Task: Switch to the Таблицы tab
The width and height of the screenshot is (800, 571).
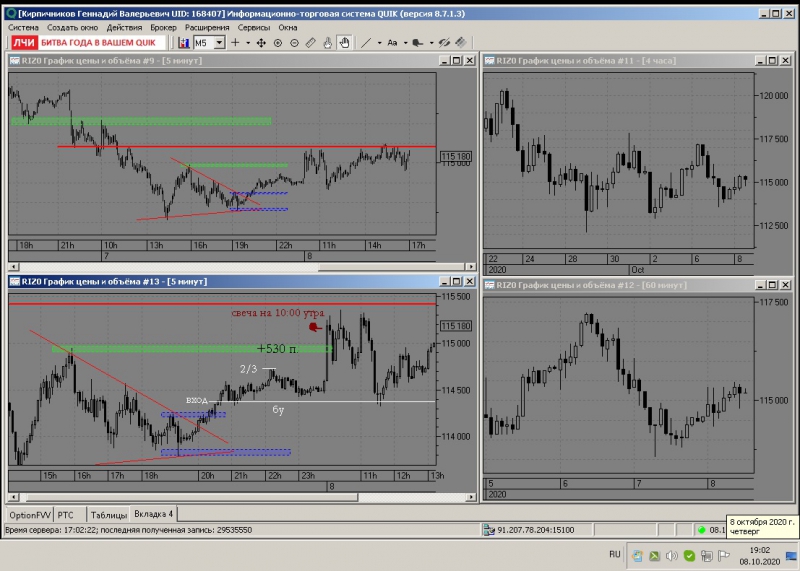Action: 109,515
